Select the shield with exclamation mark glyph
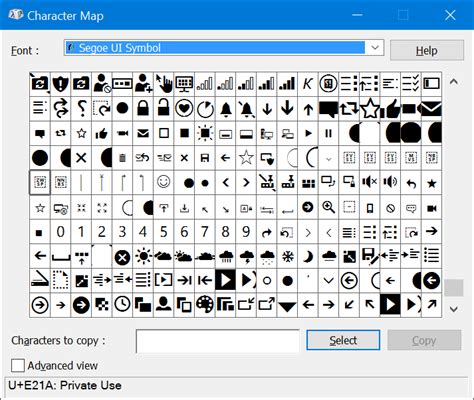The image size is (474, 400). pyautogui.click(x=60, y=84)
